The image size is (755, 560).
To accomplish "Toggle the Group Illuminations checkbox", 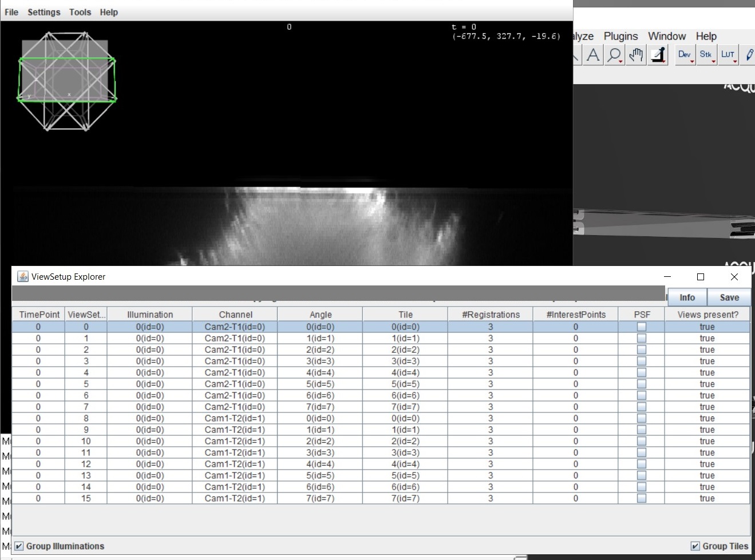I will click(x=19, y=546).
